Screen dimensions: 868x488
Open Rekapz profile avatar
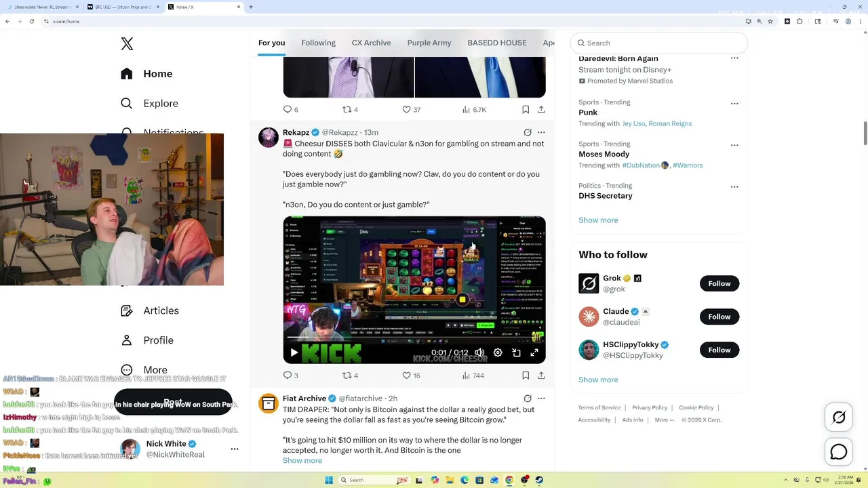(269, 137)
